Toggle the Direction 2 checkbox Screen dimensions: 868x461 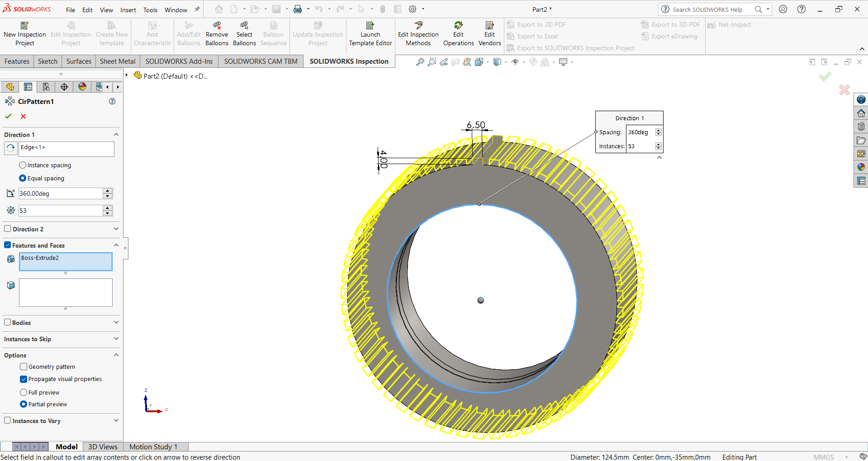tap(8, 229)
